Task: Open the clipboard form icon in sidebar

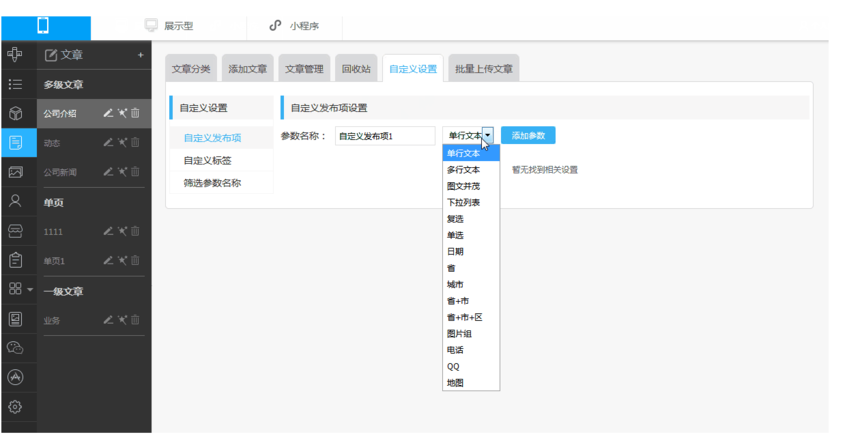Action: tap(15, 260)
